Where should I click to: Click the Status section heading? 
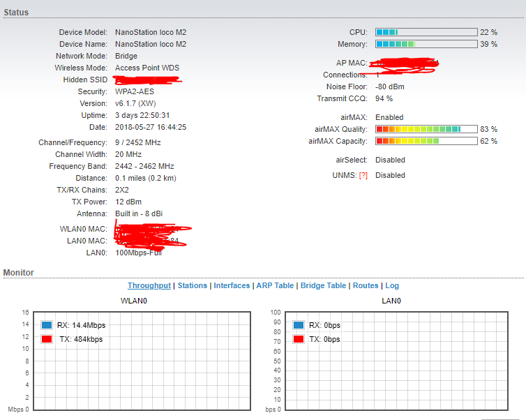[16, 13]
